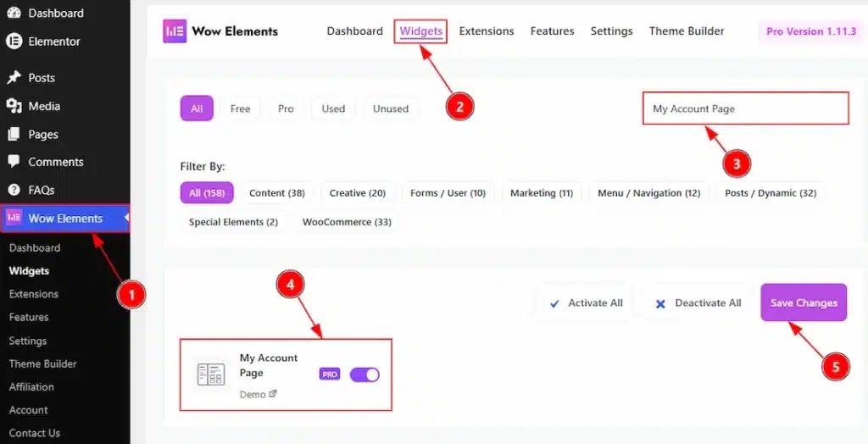Screen dimensions: 868x444
Task: Click the Activate All button
Action: (x=585, y=302)
